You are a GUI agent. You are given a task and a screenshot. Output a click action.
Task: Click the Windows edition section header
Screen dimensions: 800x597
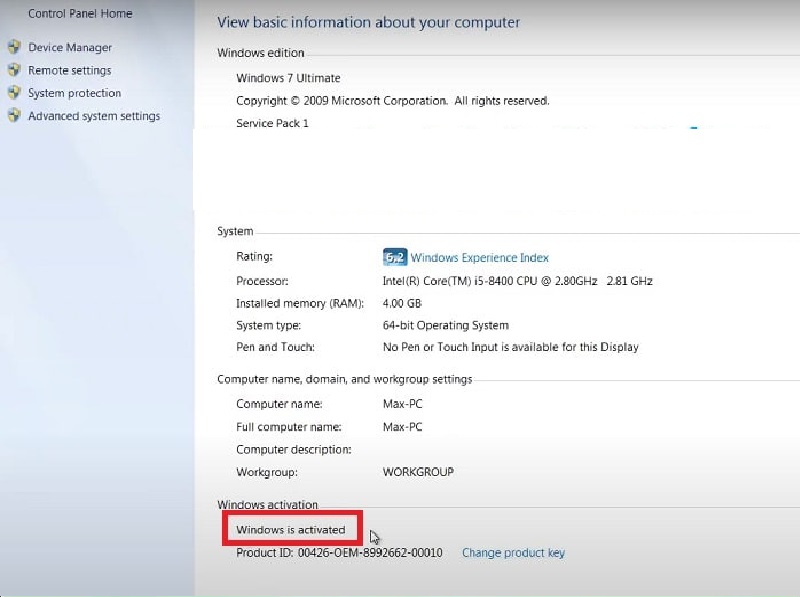[261, 53]
